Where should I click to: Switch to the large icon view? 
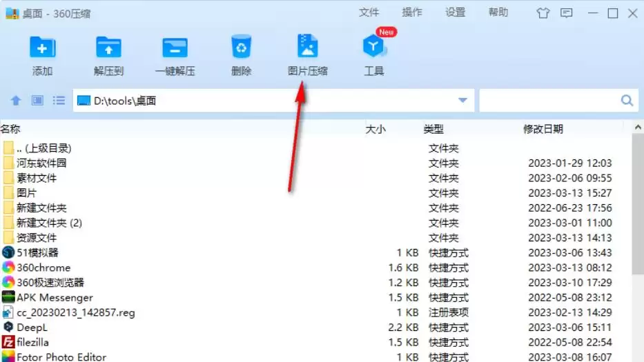[x=37, y=101]
